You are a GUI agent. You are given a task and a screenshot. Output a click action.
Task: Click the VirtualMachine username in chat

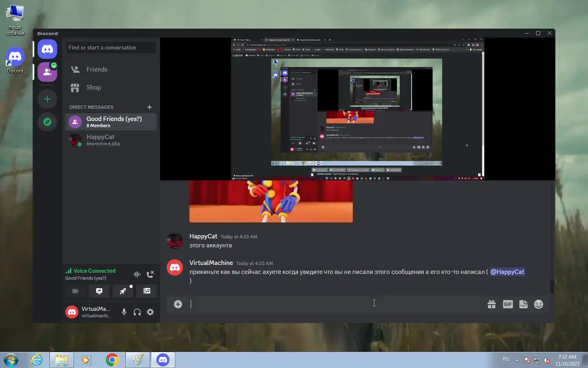(211, 263)
